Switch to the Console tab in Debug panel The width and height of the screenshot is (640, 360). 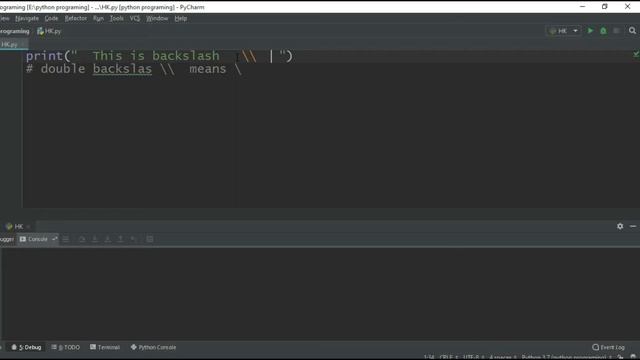click(38, 239)
